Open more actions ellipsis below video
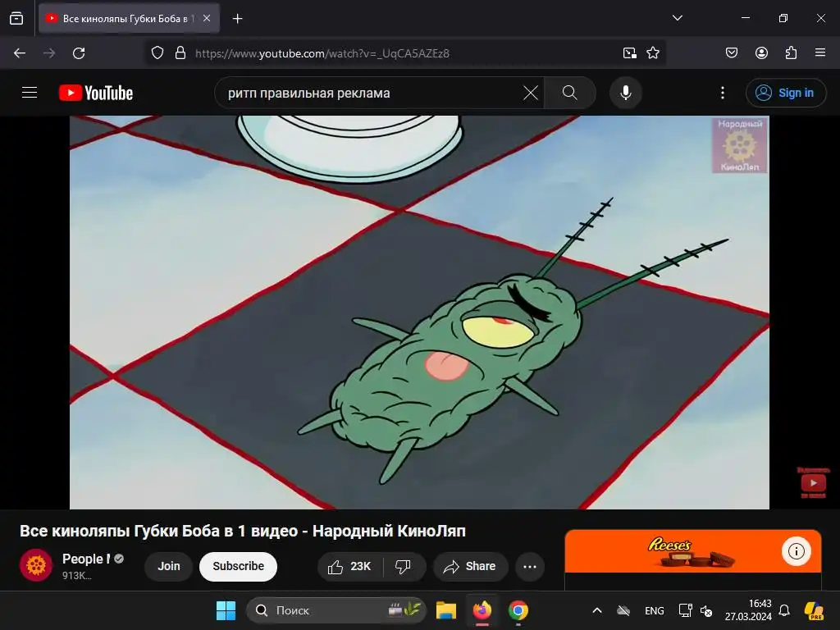The width and height of the screenshot is (840, 630). tap(530, 566)
